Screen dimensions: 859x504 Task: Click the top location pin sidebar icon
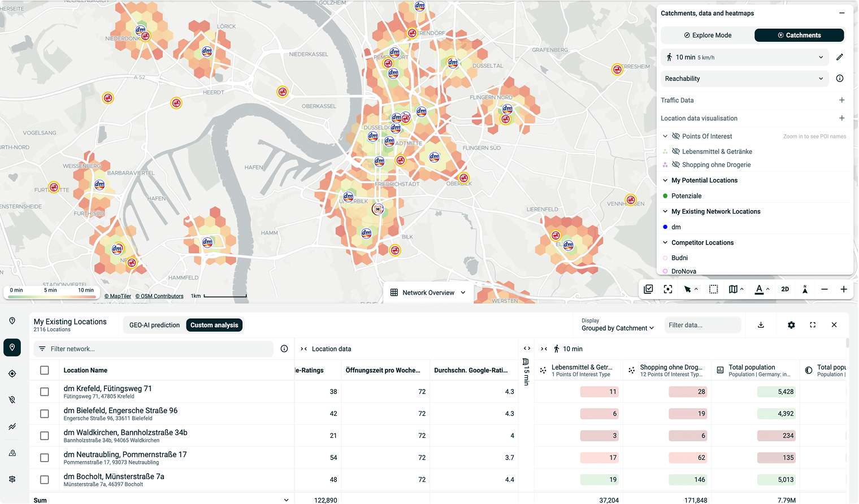pos(12,321)
